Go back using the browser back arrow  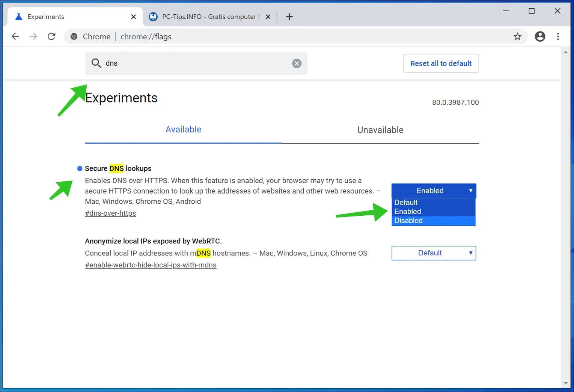click(15, 36)
